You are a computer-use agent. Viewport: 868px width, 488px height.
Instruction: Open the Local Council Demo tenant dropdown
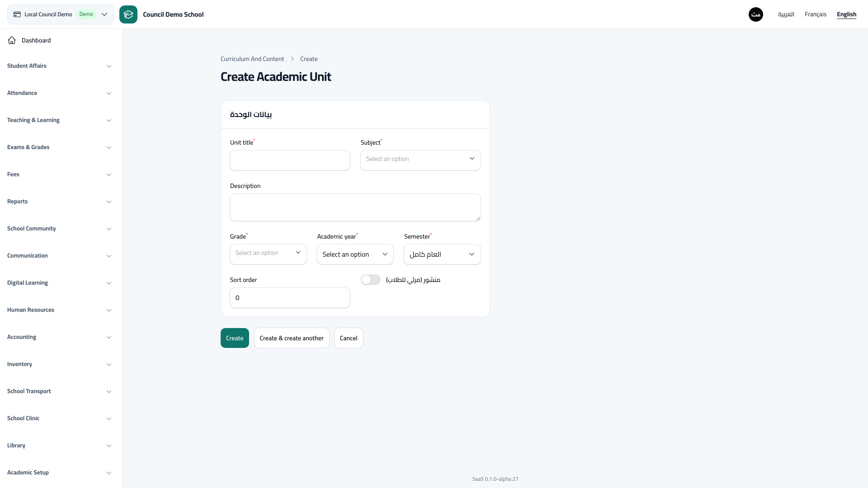tap(61, 14)
